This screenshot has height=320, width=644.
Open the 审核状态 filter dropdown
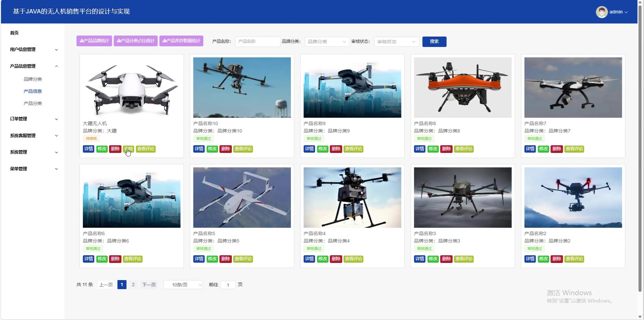(396, 42)
